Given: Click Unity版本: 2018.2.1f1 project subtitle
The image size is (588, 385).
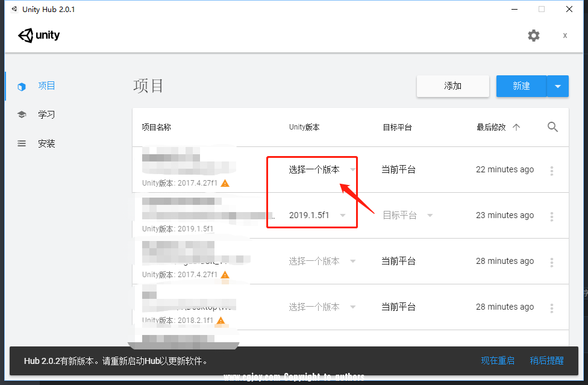Looking at the screenshot, I should click(x=178, y=320).
